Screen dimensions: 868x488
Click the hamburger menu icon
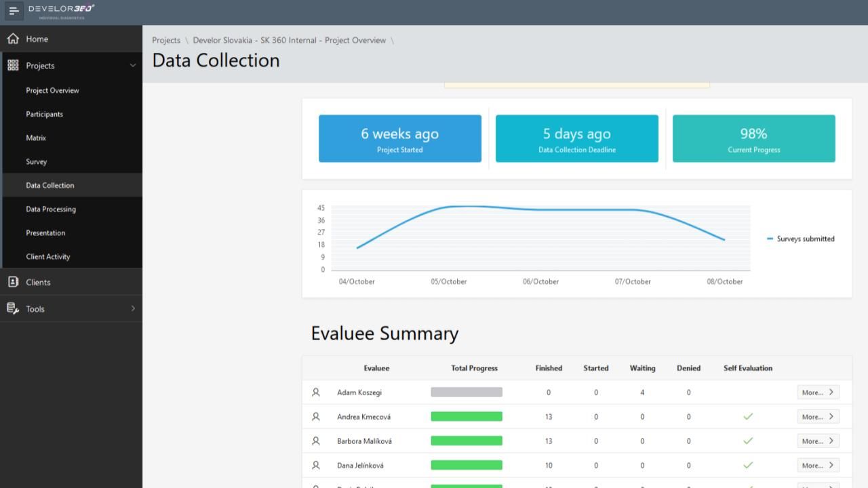14,11
